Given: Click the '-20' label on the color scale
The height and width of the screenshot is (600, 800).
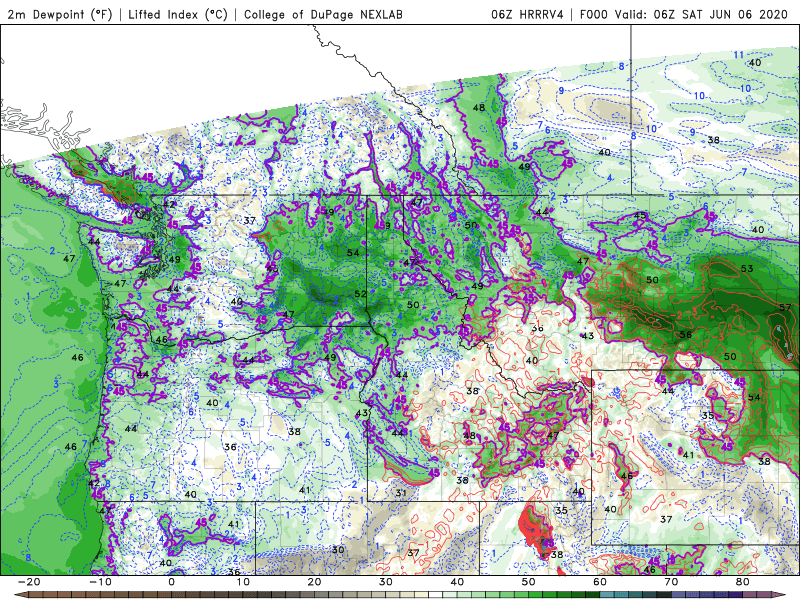Looking at the screenshot, I should click(x=29, y=582).
